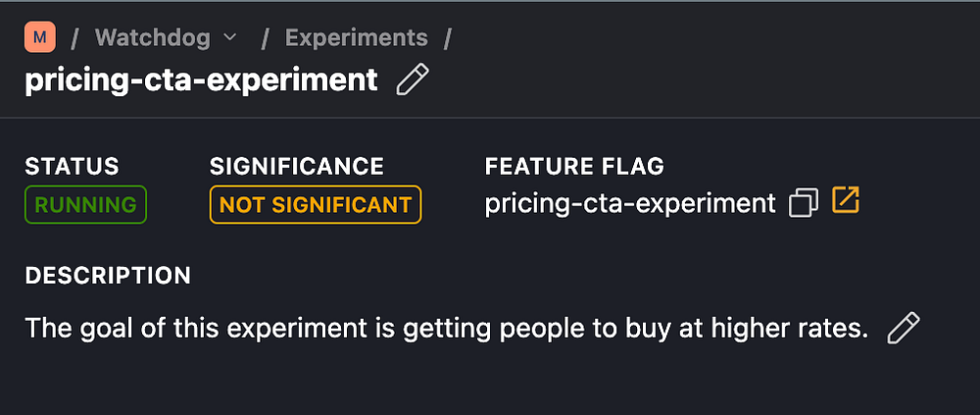The image size is (980, 415).
Task: Copy the feature flag key
Action: pyautogui.click(x=803, y=203)
